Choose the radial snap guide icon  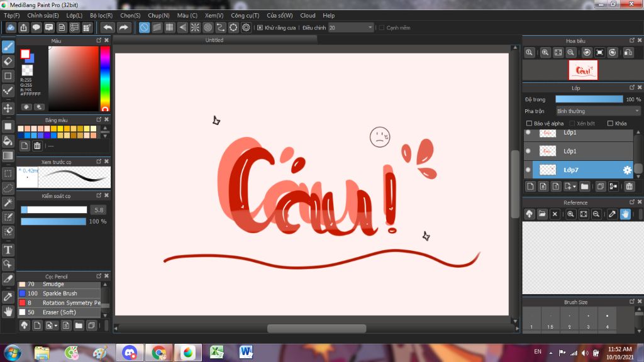(195, 28)
